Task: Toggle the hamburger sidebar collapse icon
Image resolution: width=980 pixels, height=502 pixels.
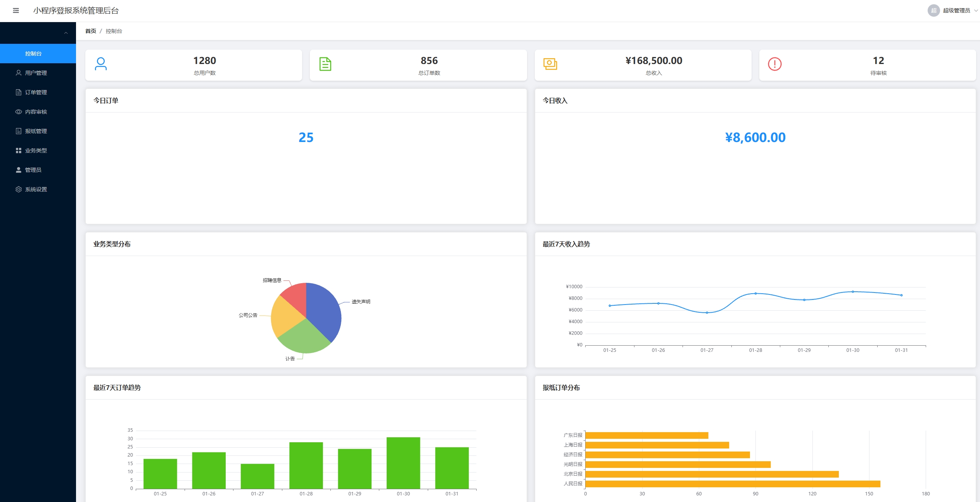Action: 16,10
